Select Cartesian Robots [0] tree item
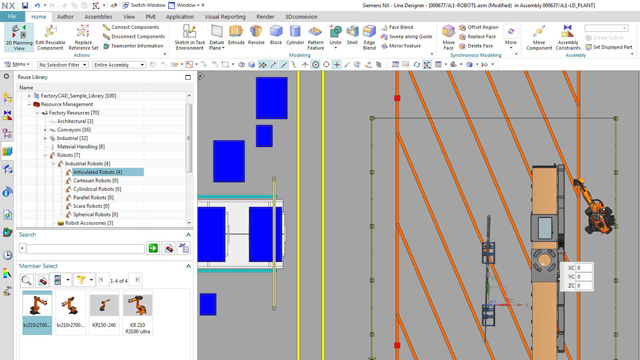The height and width of the screenshot is (360, 640). (96, 180)
